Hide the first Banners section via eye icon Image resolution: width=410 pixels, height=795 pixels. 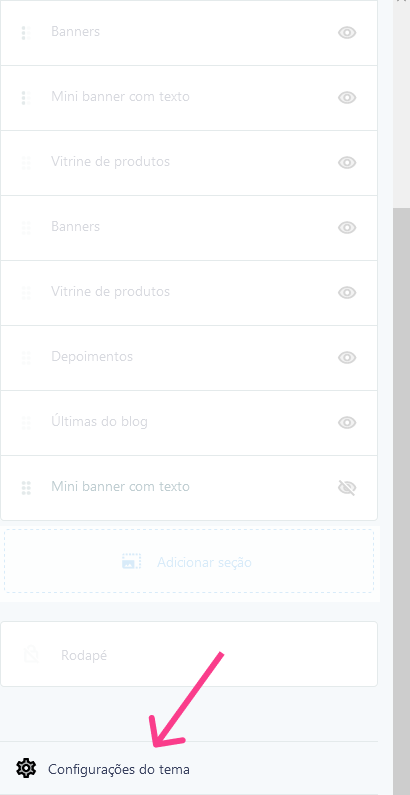pyautogui.click(x=347, y=33)
